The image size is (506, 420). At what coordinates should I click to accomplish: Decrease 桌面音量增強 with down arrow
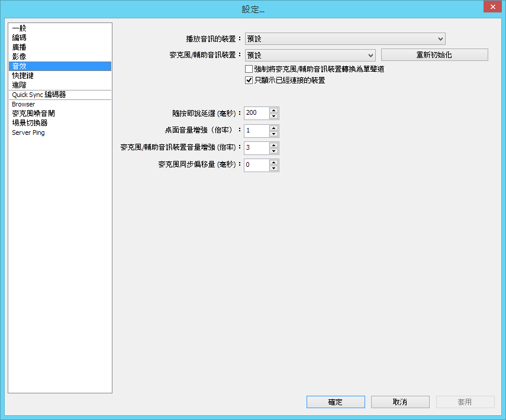pos(273,134)
